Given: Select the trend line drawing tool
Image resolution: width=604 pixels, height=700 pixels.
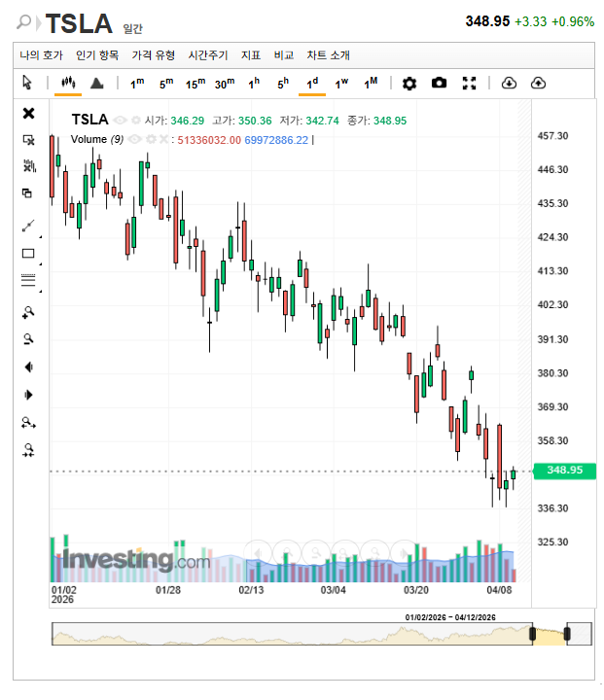Looking at the screenshot, I should click(x=28, y=226).
